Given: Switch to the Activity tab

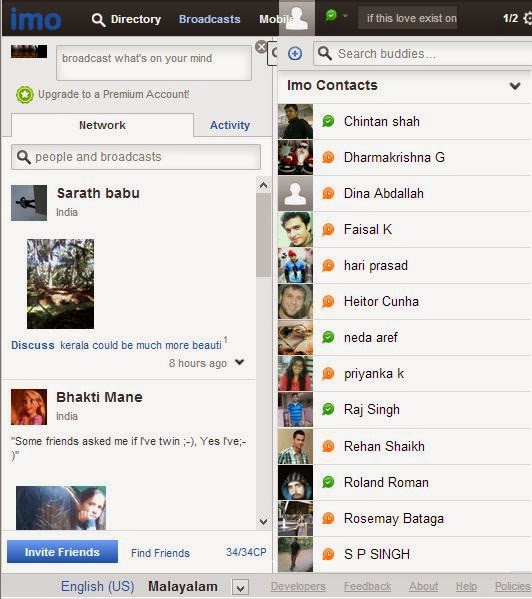Looking at the screenshot, I should [x=230, y=125].
